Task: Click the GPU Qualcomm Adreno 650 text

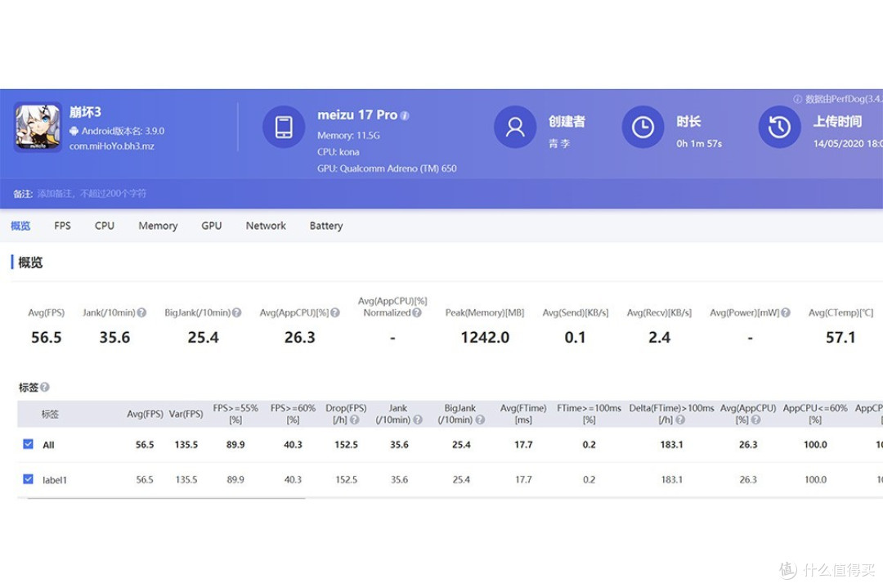Action: (387, 168)
